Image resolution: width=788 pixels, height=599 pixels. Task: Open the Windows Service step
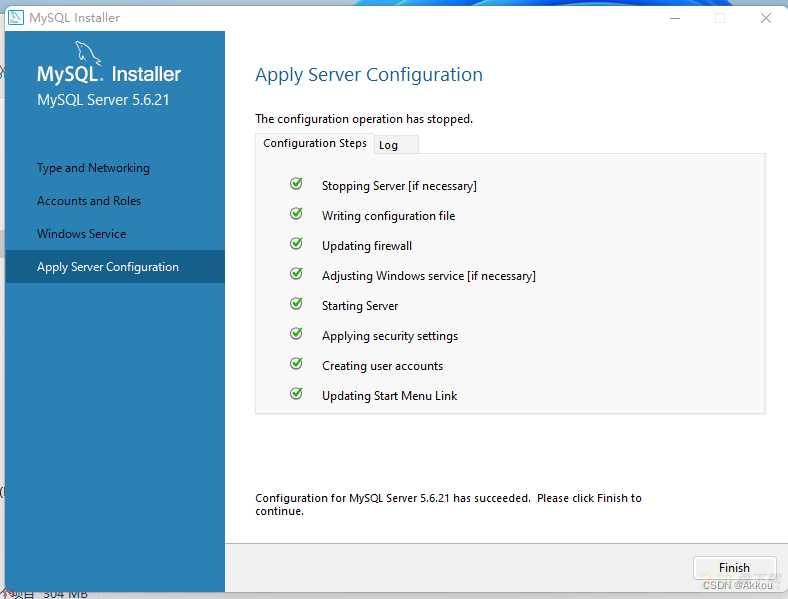[x=81, y=234]
